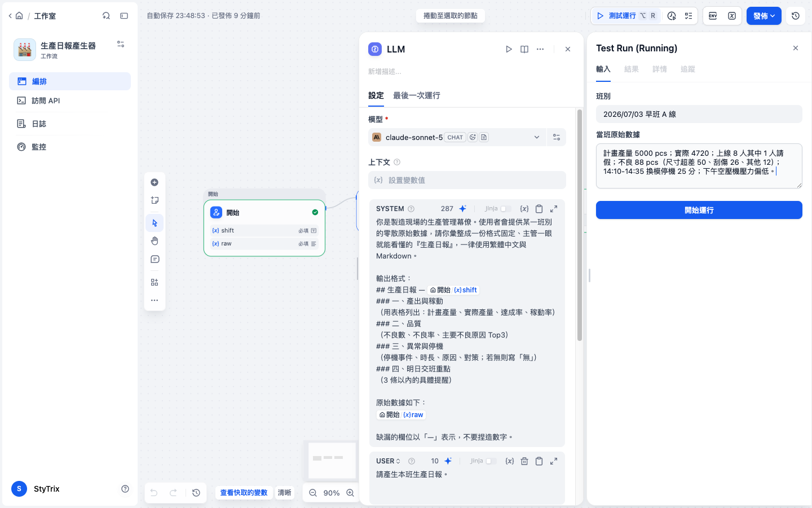Copy the SYSTEM prompt text
The height and width of the screenshot is (508, 812).
pyautogui.click(x=539, y=208)
